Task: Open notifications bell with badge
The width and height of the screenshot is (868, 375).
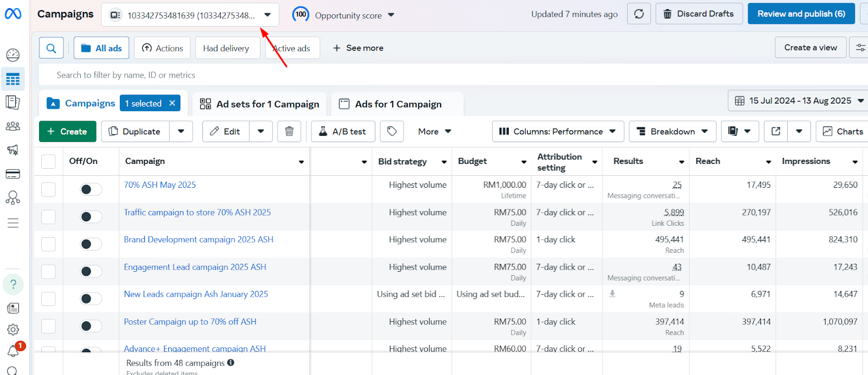Action: tap(13, 351)
